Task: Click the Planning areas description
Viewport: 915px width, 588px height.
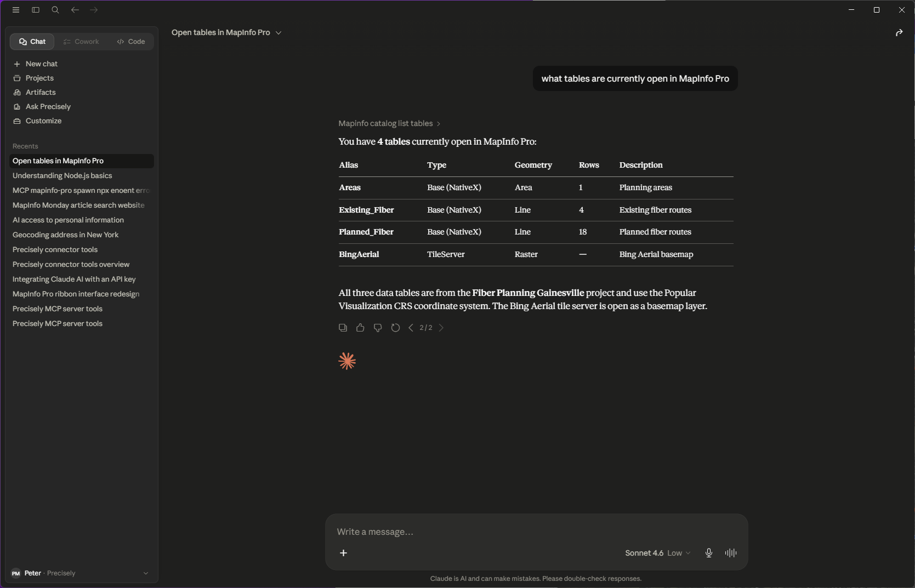Action: 646,188
